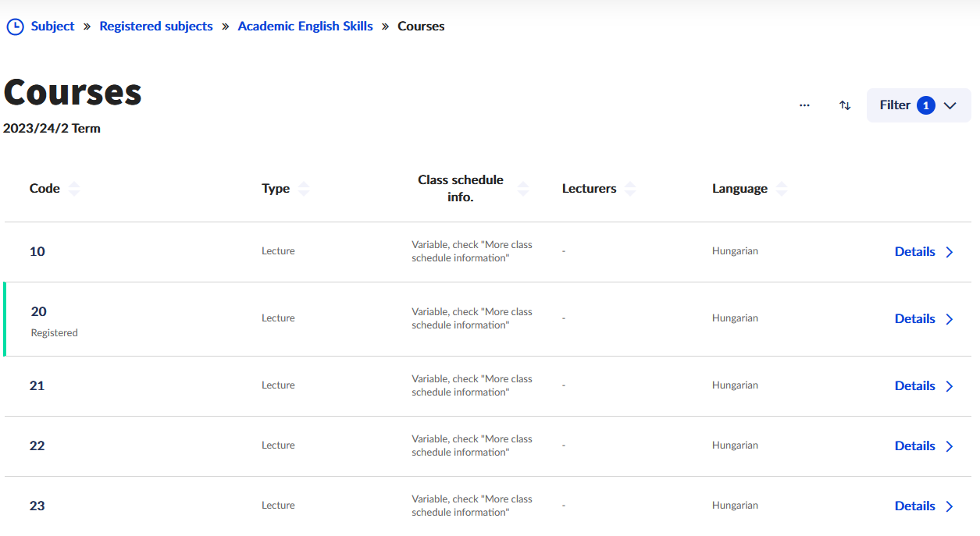Go to the Subject breadcrumb link
The height and width of the screenshot is (536, 980).
pyautogui.click(x=52, y=27)
